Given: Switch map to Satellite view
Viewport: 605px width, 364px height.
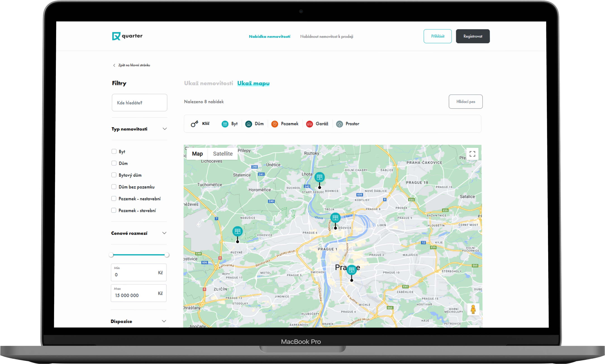Looking at the screenshot, I should pos(222,154).
